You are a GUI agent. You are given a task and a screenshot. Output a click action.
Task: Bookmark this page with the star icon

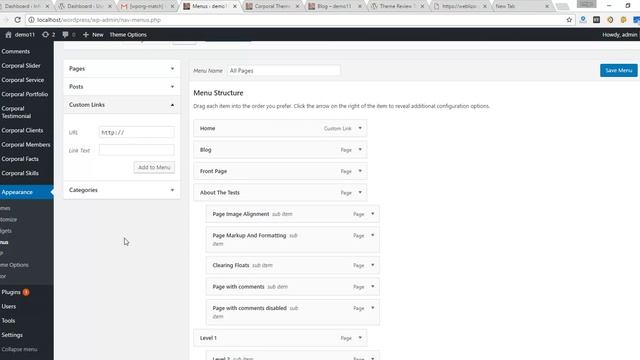(x=569, y=20)
